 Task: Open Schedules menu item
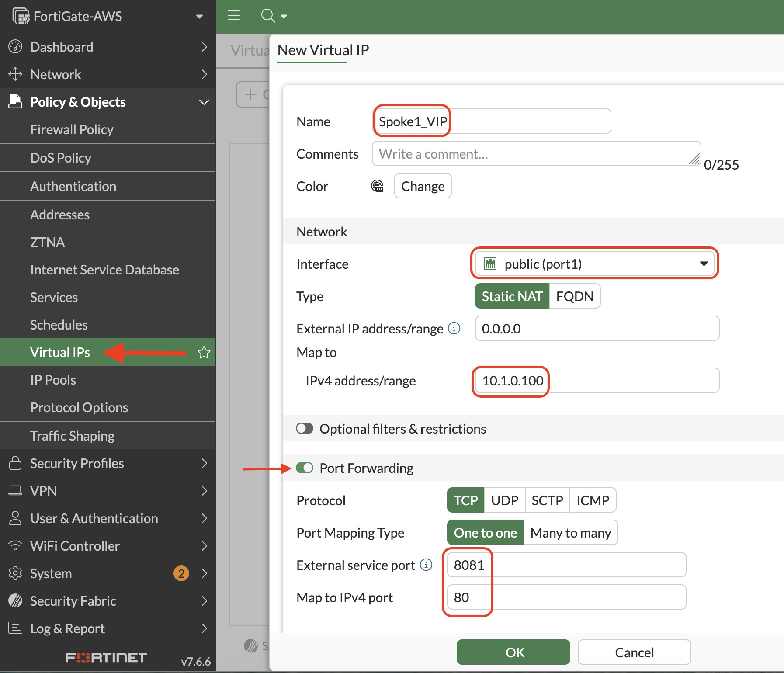108,325
